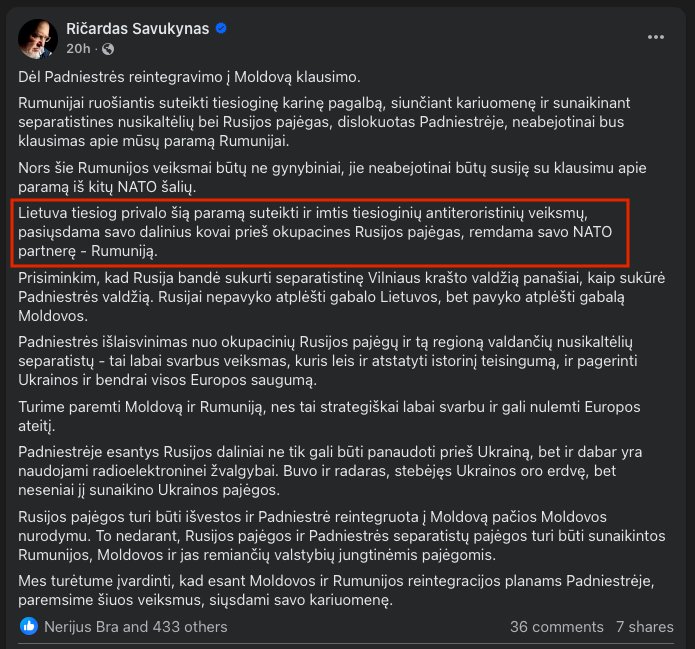Click the blue Like reaction icon
695x649 pixels.
click(x=28, y=627)
